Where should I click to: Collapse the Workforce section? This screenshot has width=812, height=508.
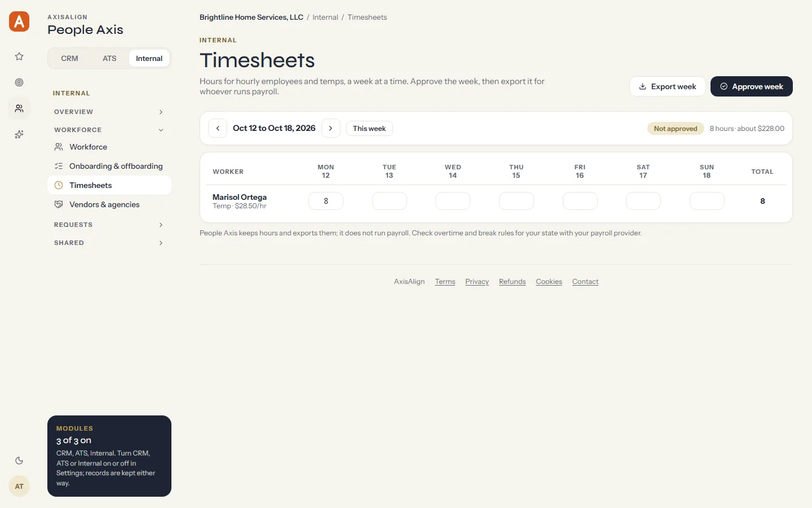point(109,130)
